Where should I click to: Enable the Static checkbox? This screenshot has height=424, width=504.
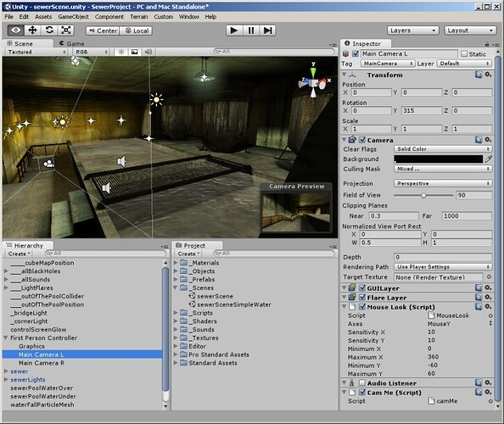[x=464, y=54]
